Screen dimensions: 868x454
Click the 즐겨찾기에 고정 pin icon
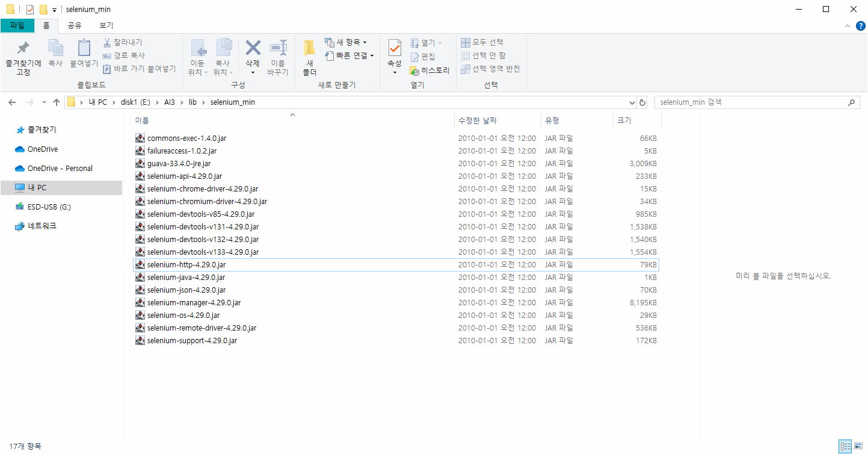point(23,48)
